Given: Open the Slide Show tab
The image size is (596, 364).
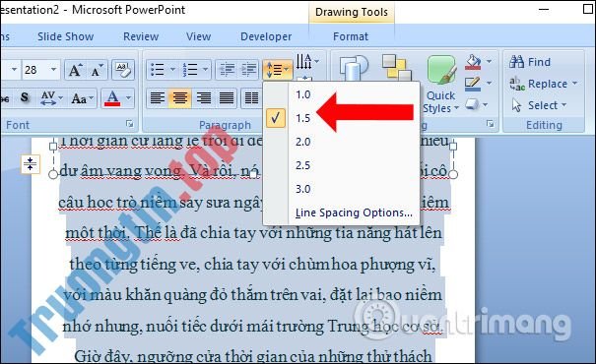Looking at the screenshot, I should tap(65, 36).
